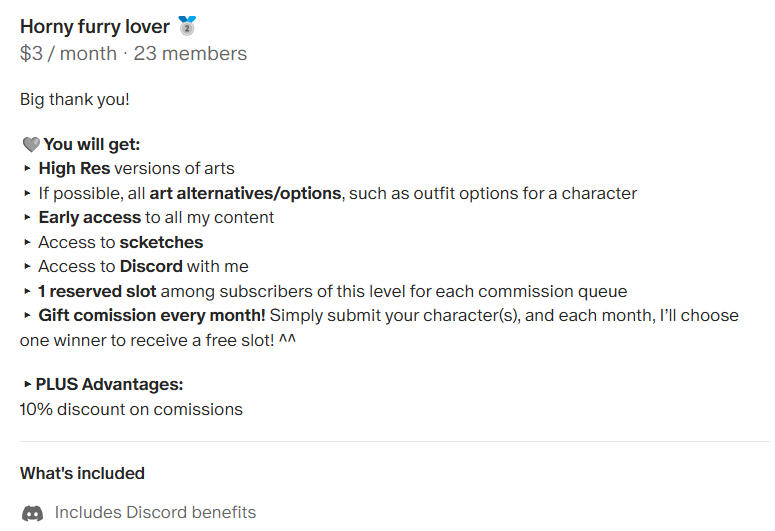Click the "art alternatives/options" bold text

click(x=245, y=193)
